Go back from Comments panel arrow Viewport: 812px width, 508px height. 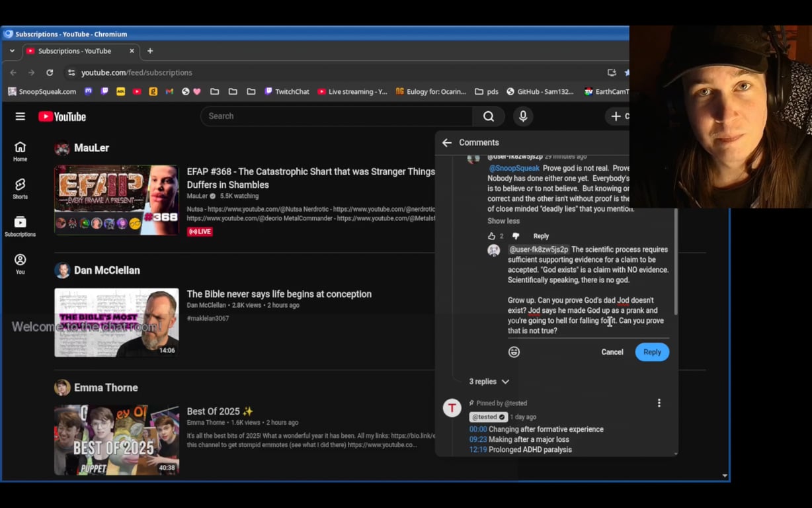pos(447,142)
